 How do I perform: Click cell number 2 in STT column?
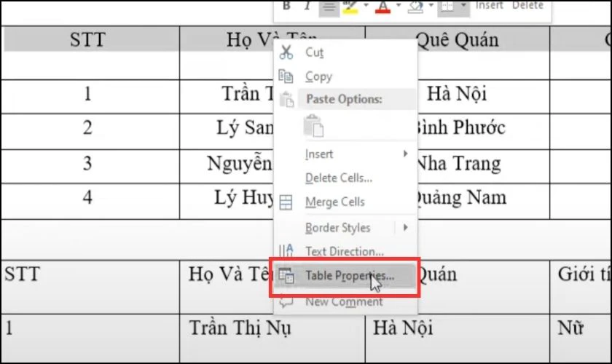coord(87,128)
